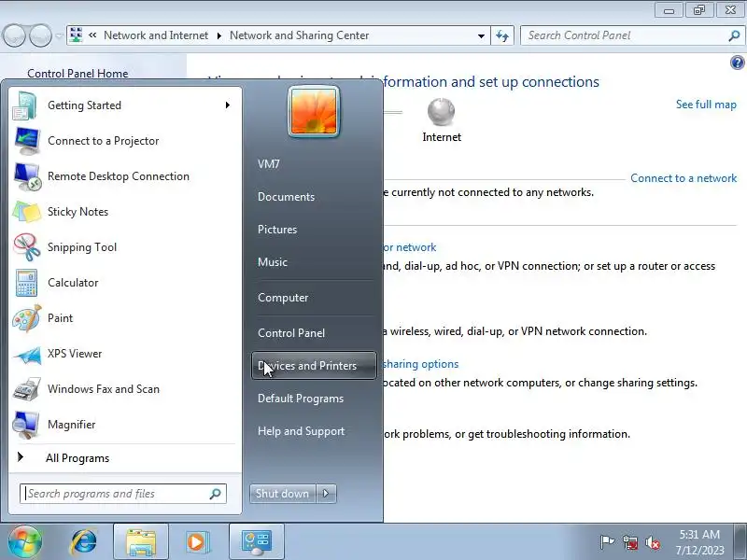747x560 pixels.
Task: Click Show desktop button at taskbar end
Action: [x=741, y=542]
